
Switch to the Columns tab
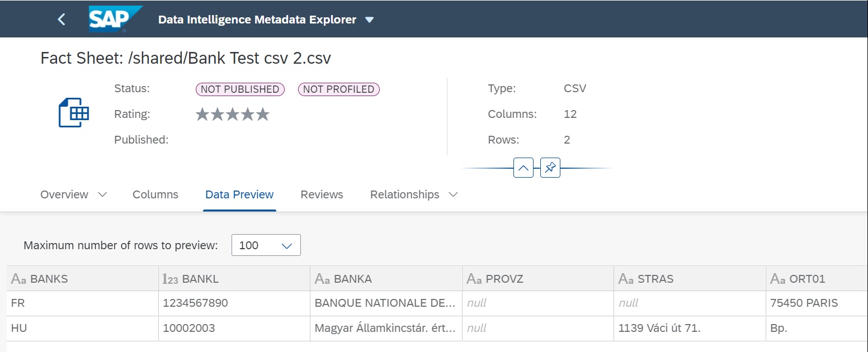pos(155,194)
